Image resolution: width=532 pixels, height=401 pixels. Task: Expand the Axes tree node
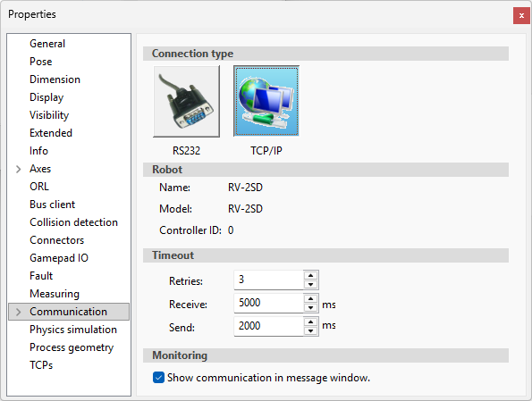coord(18,169)
